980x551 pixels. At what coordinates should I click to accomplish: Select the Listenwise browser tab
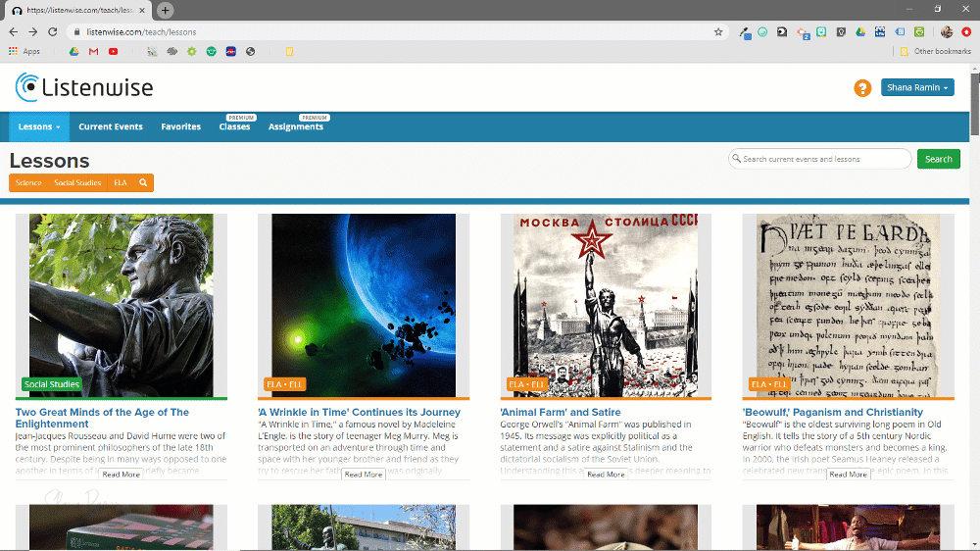pos(79,11)
